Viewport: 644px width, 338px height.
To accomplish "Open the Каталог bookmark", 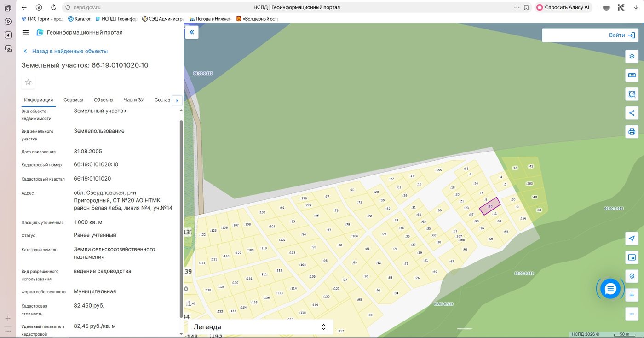I will click(80, 19).
